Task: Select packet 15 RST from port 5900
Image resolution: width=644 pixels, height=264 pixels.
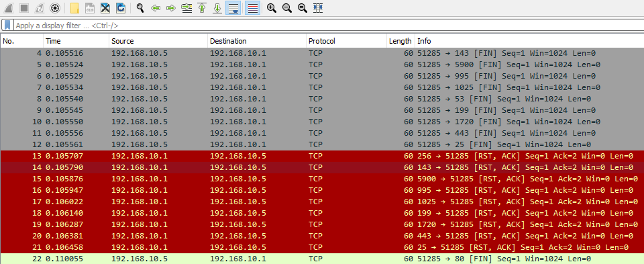Action: (322, 179)
